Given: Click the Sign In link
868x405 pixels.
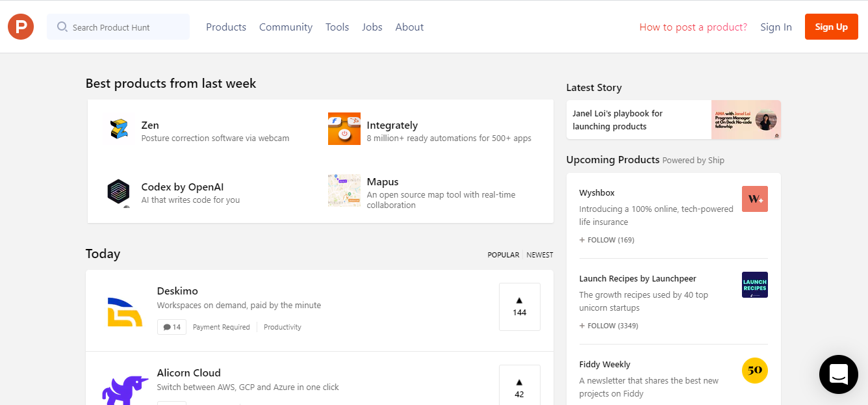Looking at the screenshot, I should pyautogui.click(x=776, y=27).
